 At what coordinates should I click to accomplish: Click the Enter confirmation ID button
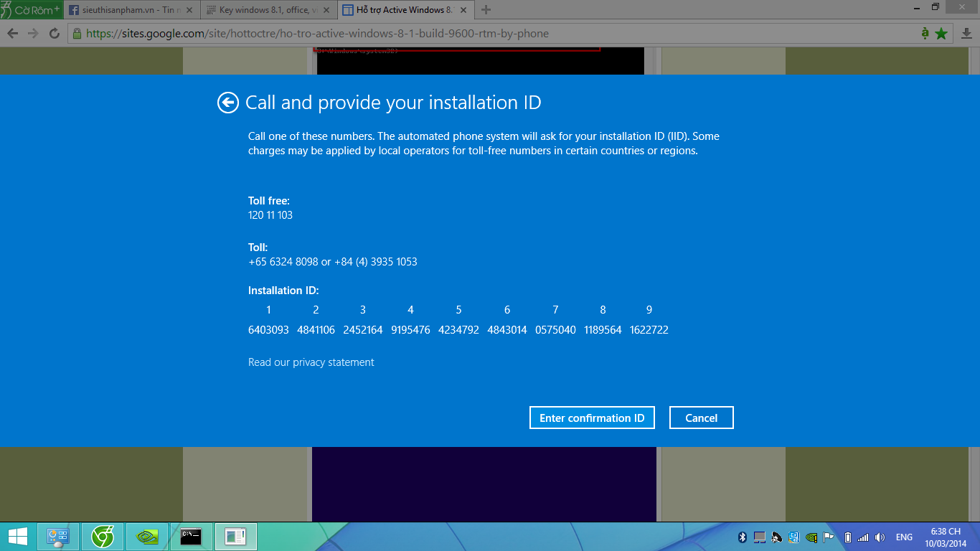(x=592, y=418)
